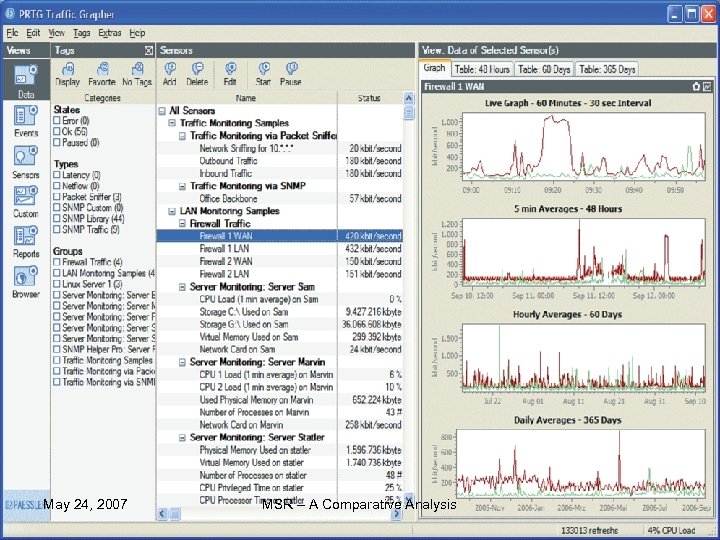The height and width of the screenshot is (540, 720).
Task: Pause the selected sensor
Action: tap(291, 74)
